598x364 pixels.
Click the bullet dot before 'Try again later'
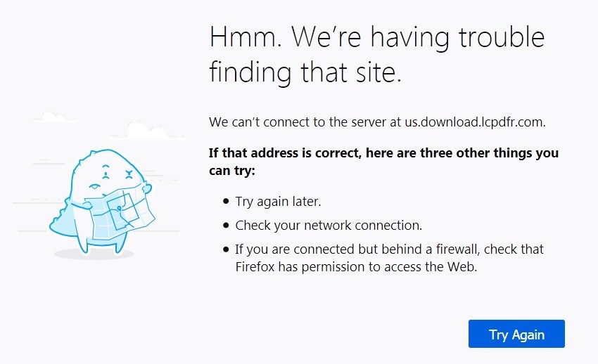[x=226, y=202]
